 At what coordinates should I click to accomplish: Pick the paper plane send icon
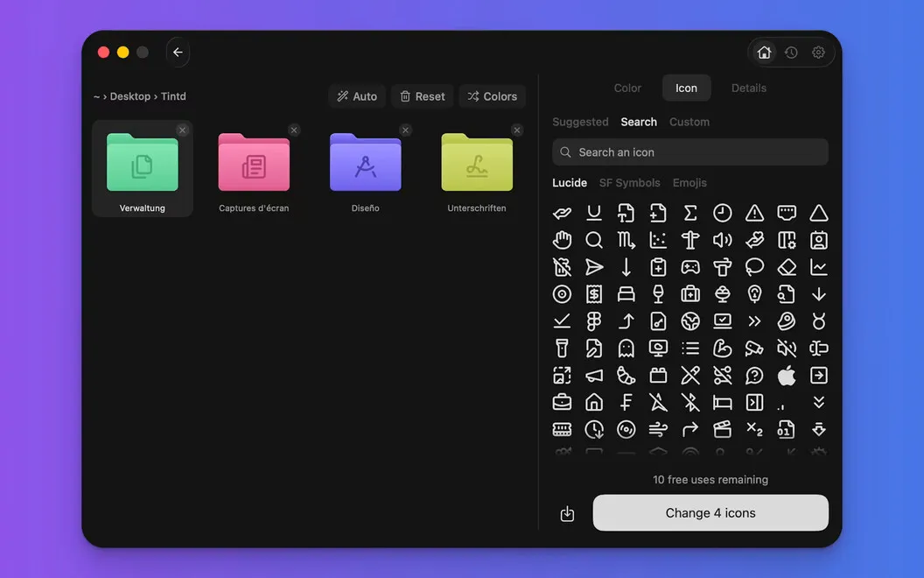(594, 267)
